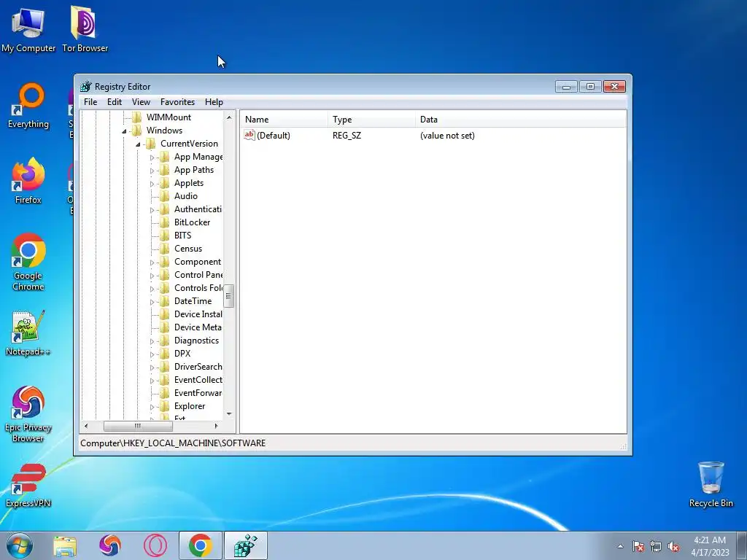Expand the DPX key
Screen dimensions: 747x560
pyautogui.click(x=152, y=354)
